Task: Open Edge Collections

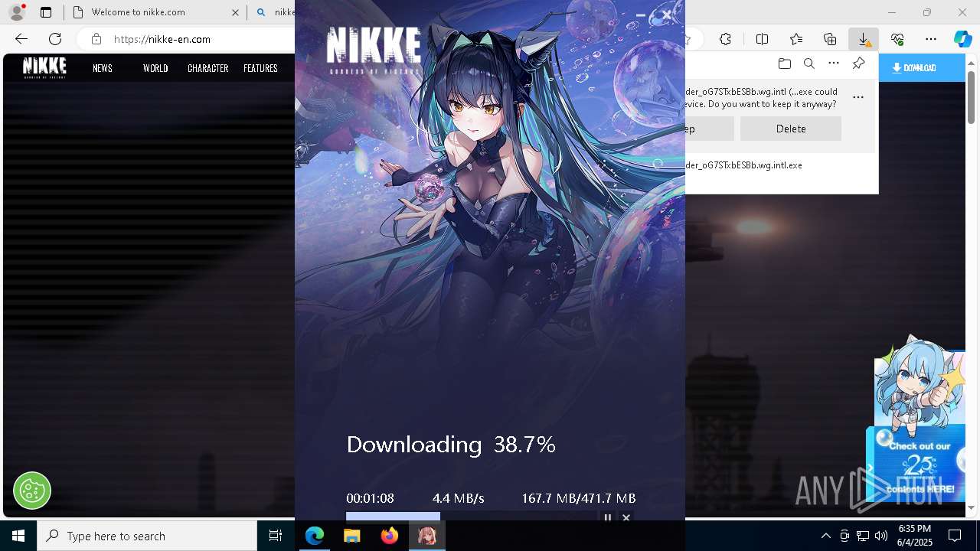Action: pos(830,39)
